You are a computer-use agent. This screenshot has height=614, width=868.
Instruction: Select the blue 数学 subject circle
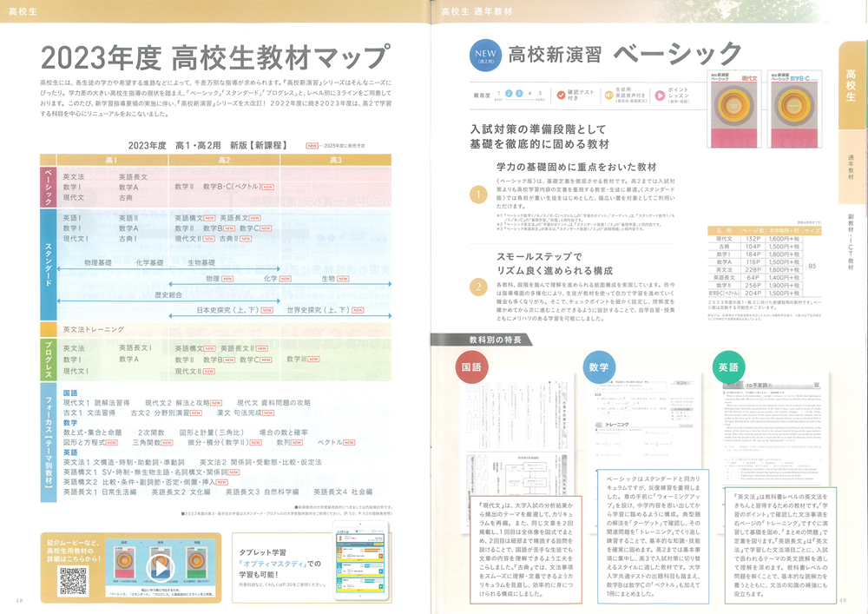tap(598, 367)
